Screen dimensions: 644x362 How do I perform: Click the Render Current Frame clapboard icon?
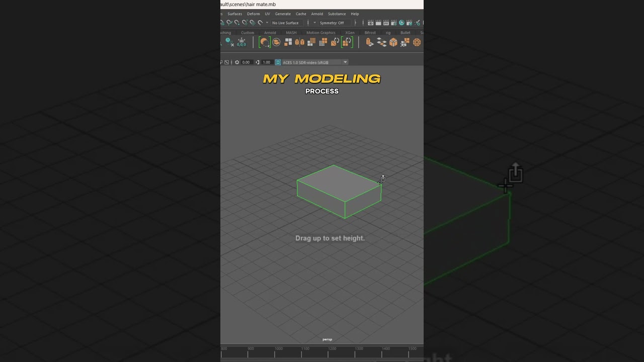378,23
